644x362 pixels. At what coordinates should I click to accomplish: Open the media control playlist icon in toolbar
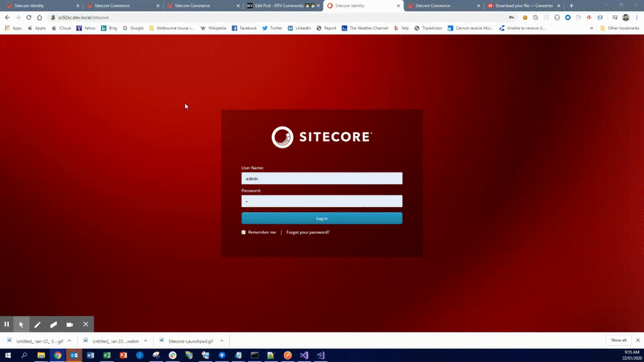[x=615, y=18]
